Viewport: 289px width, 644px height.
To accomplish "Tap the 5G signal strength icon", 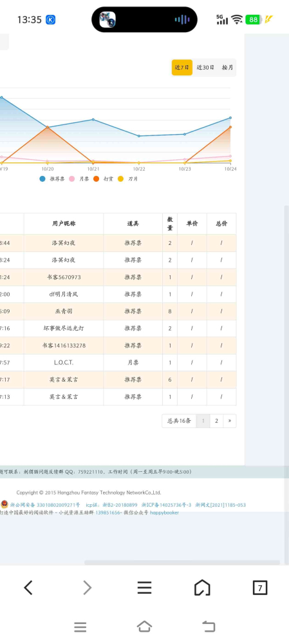I will coord(222,19).
